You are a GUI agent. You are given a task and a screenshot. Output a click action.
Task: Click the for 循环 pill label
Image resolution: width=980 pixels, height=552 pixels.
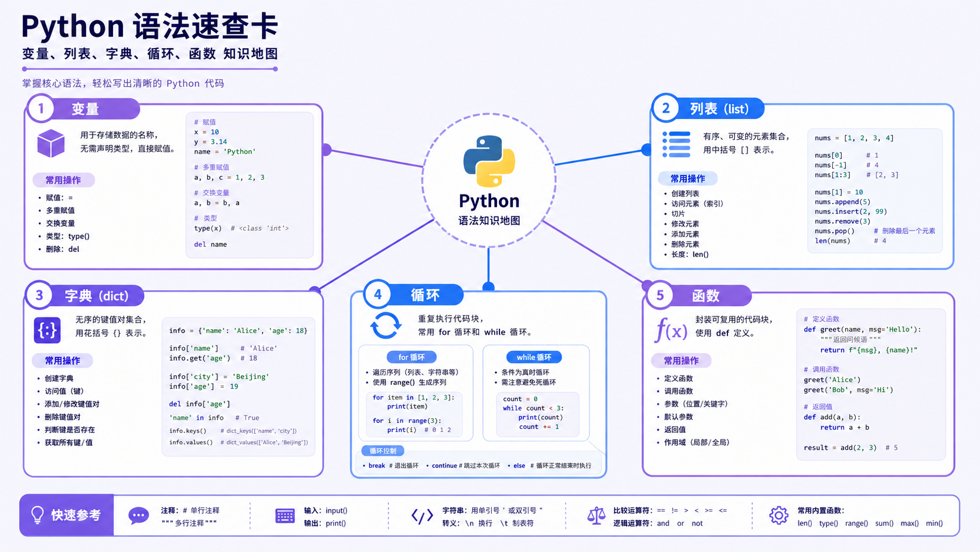[411, 357]
